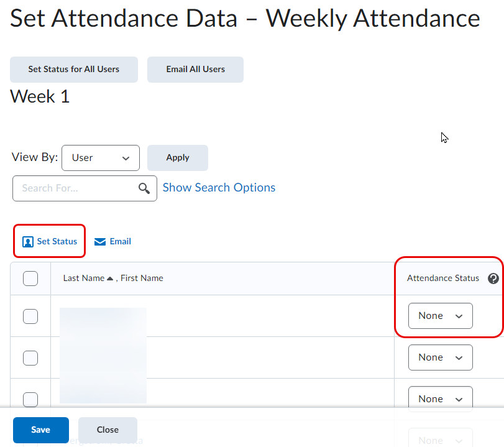Click Set Status for All Users button
The image size is (504, 447).
coord(74,70)
